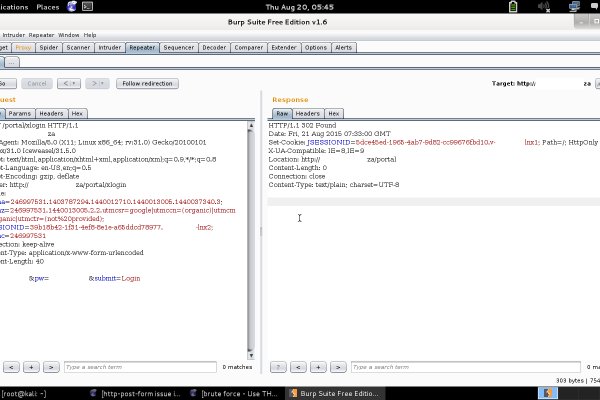This screenshot has height=400, width=600.
Task: Switch to the Decoder tab
Action: coord(214,47)
